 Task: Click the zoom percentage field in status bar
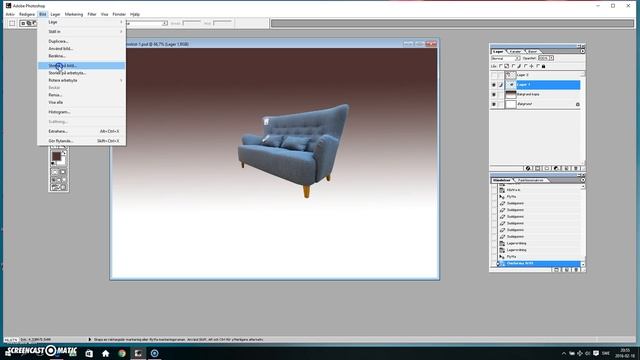click(11, 340)
